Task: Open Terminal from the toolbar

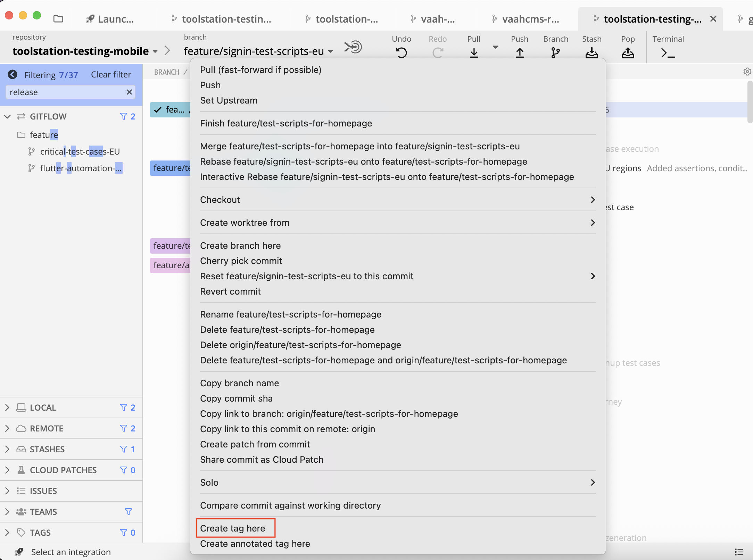Action: 668,53
